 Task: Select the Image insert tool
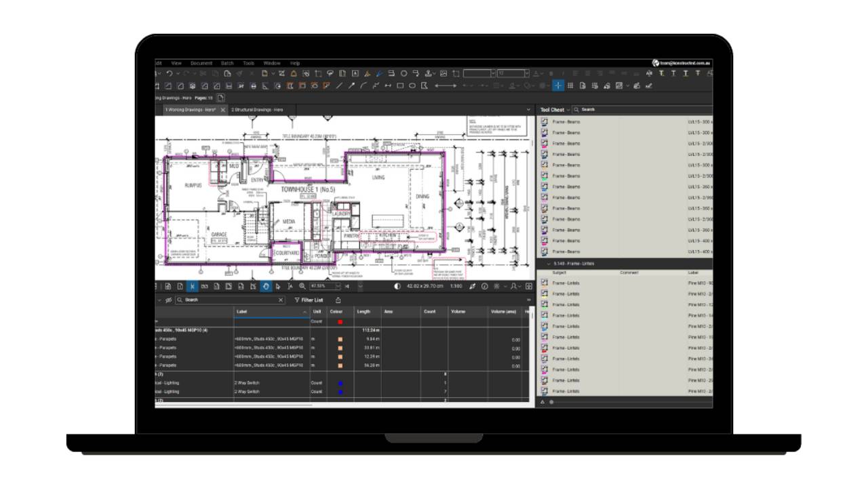pyautogui.click(x=443, y=73)
